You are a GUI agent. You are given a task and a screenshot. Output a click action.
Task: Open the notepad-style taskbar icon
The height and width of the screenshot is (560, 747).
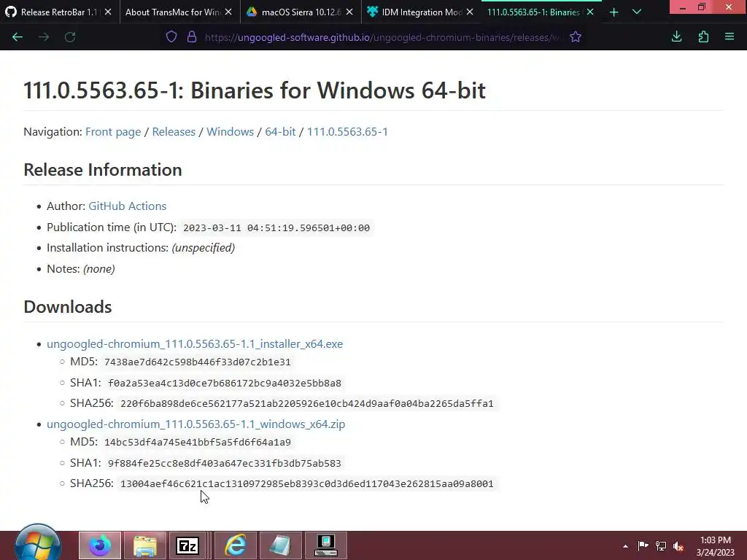[x=280, y=545]
